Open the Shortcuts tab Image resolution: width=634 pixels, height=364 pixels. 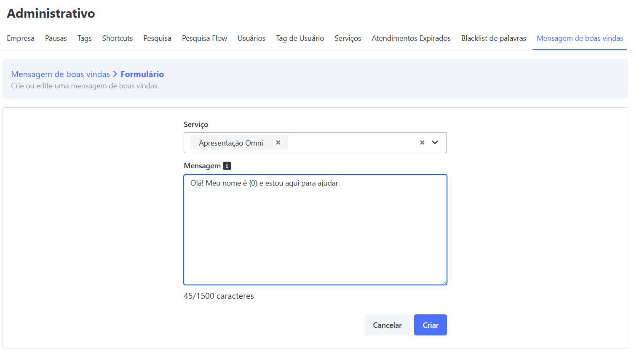[118, 38]
